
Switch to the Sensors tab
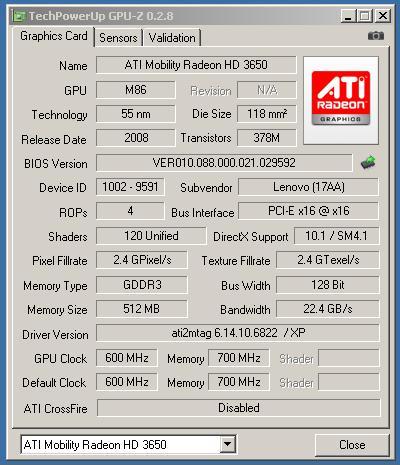tap(118, 38)
